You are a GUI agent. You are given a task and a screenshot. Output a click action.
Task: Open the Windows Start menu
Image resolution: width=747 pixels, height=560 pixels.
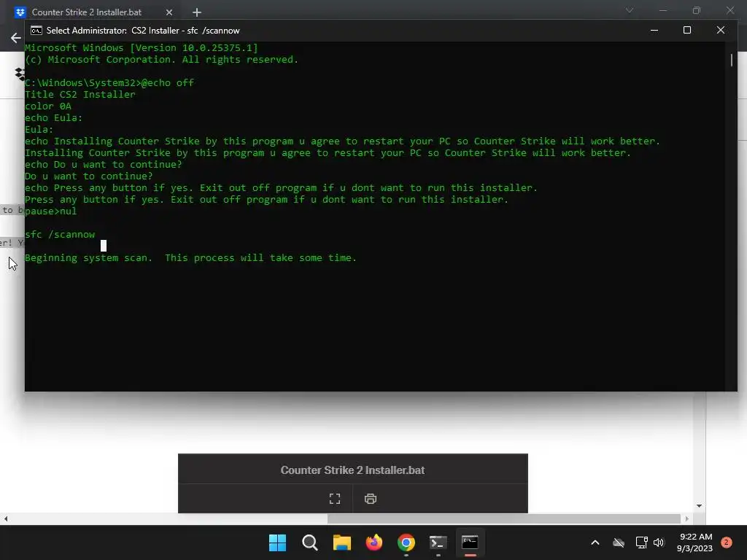point(277,542)
